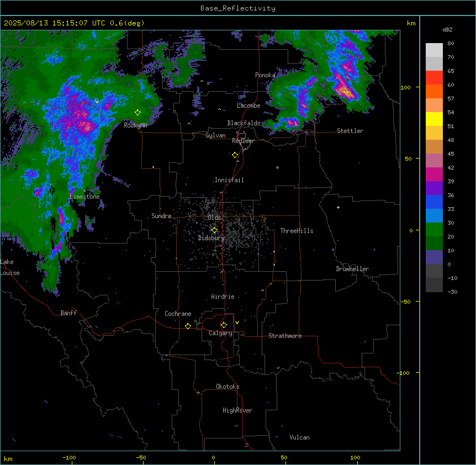476x465 pixels.
Task: Click the pink reflectivity core west of RockyMH
Action: (87, 126)
